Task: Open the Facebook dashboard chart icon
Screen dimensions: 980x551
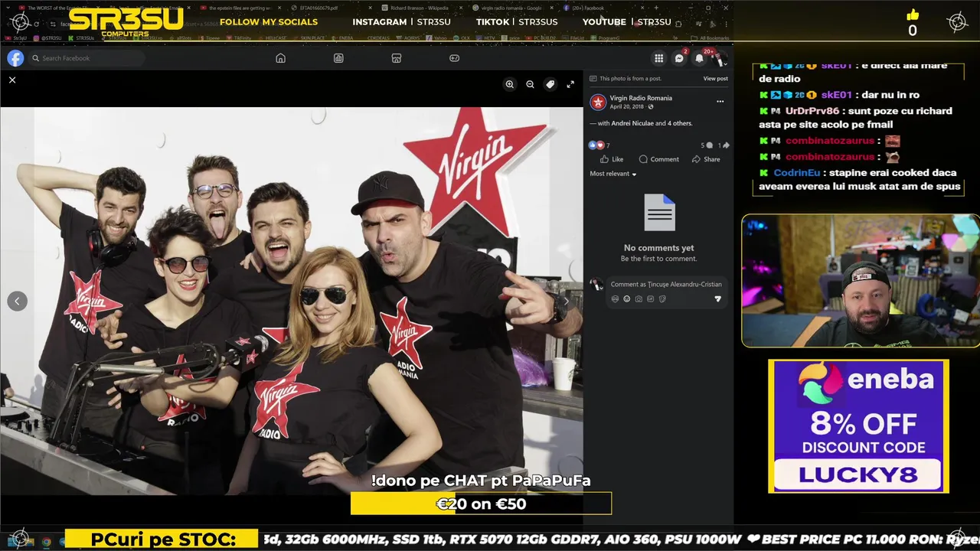Action: (x=338, y=58)
